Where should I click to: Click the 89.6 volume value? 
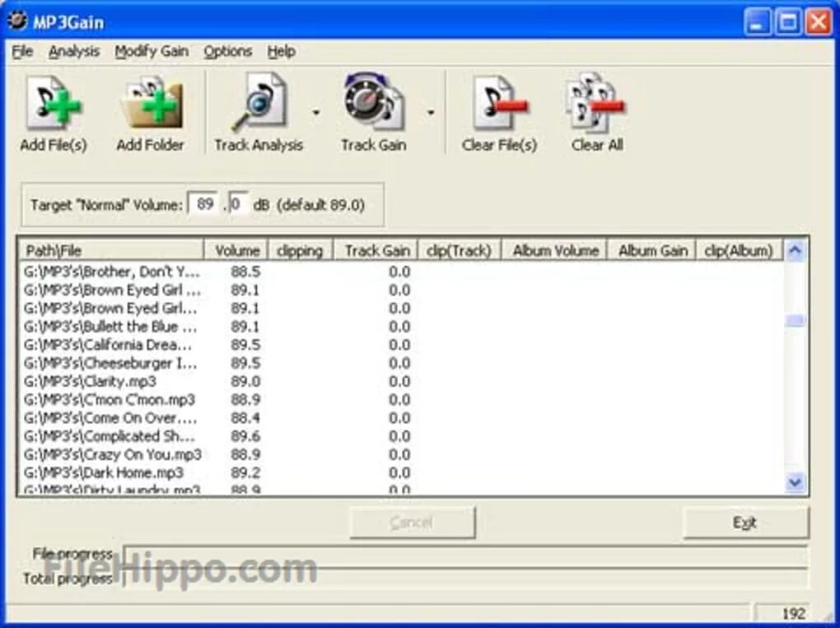point(245,436)
